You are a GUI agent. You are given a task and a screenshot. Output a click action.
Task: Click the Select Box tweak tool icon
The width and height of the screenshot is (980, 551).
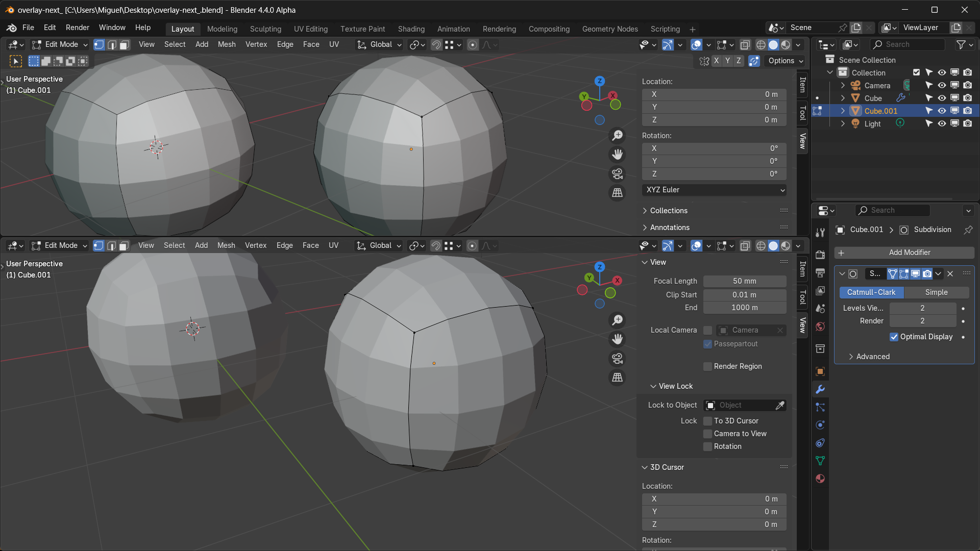point(16,61)
